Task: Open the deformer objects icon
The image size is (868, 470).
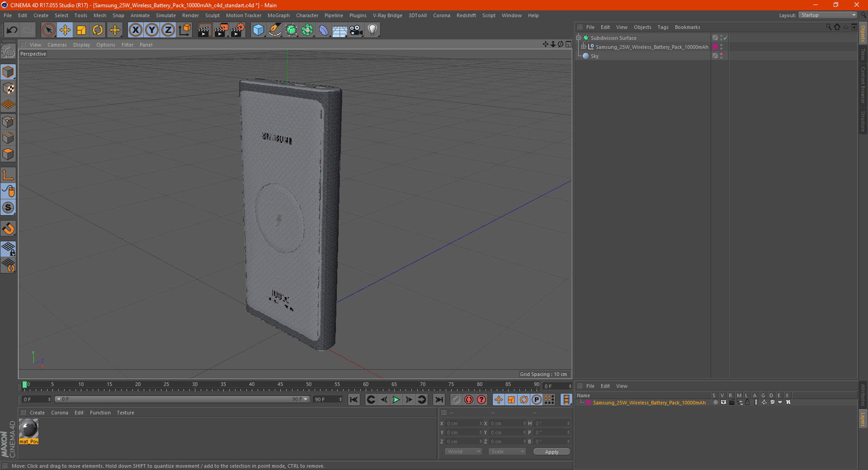Action: 324,30
